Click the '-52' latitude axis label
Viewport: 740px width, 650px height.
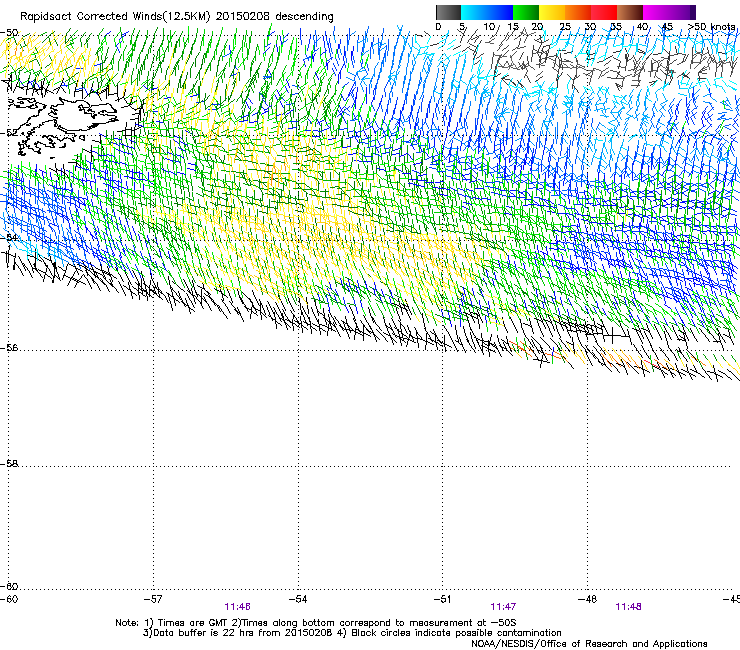(x=9, y=133)
